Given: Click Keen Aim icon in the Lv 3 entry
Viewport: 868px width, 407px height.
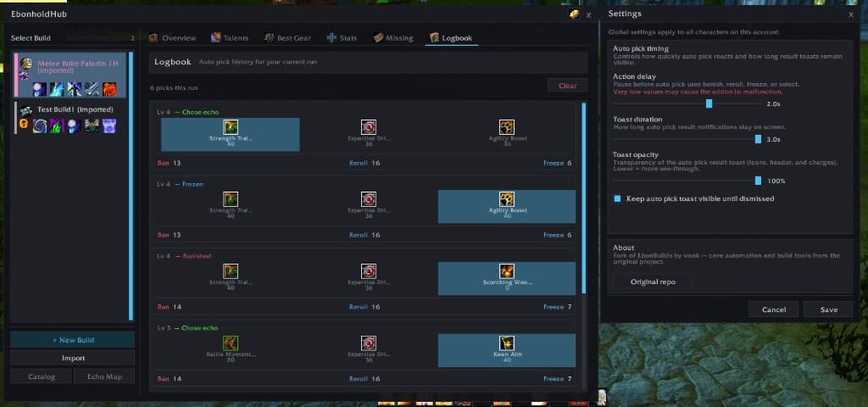Looking at the screenshot, I should 507,343.
